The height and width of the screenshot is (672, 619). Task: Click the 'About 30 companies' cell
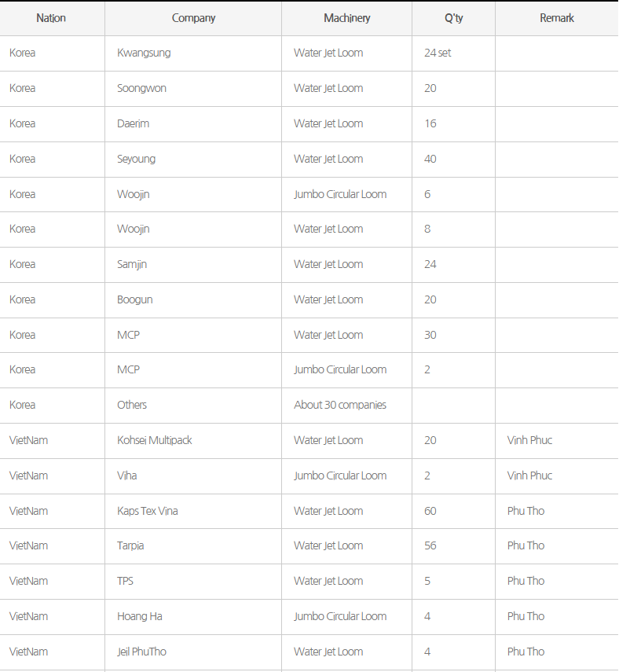340,405
